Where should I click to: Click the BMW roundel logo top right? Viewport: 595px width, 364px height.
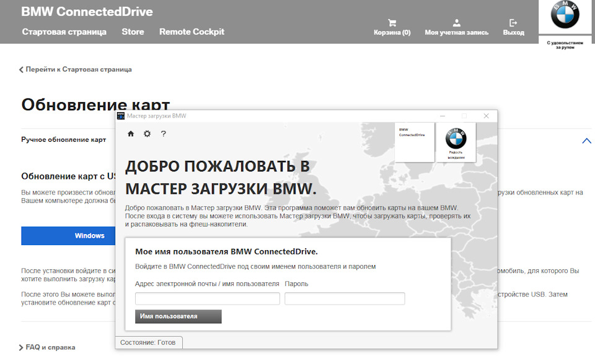click(x=565, y=20)
